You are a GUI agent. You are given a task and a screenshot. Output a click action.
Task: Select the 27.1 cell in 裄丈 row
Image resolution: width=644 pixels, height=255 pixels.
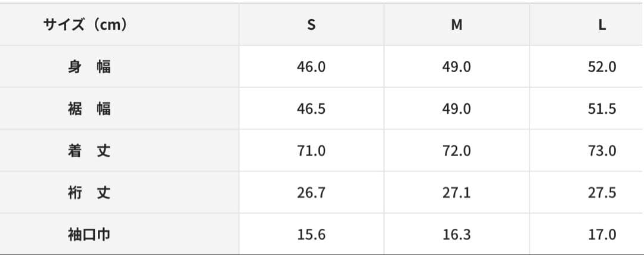click(x=456, y=193)
